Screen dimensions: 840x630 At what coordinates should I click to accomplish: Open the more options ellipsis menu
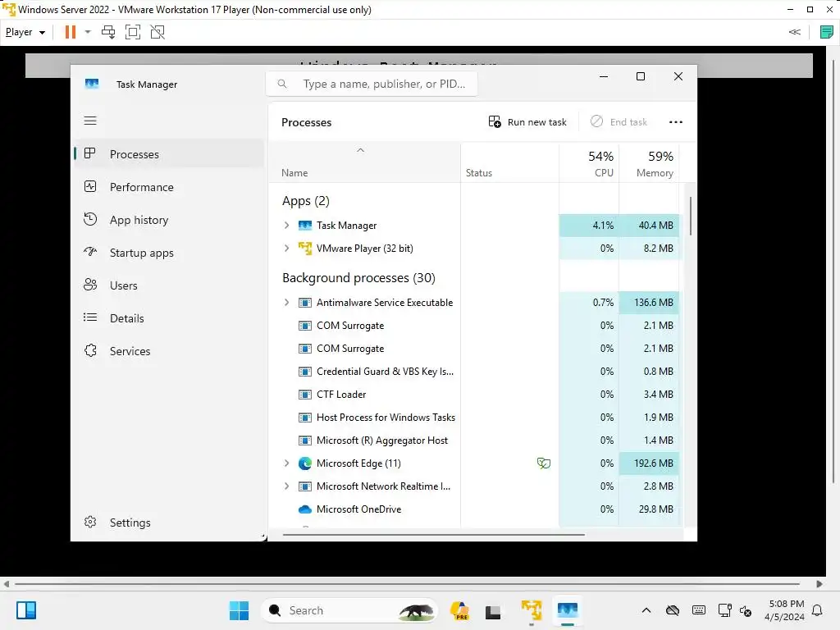pyautogui.click(x=676, y=122)
